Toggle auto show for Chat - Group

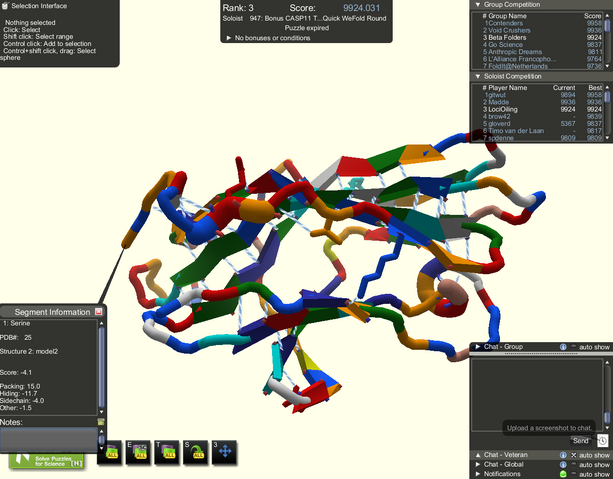(x=574, y=347)
